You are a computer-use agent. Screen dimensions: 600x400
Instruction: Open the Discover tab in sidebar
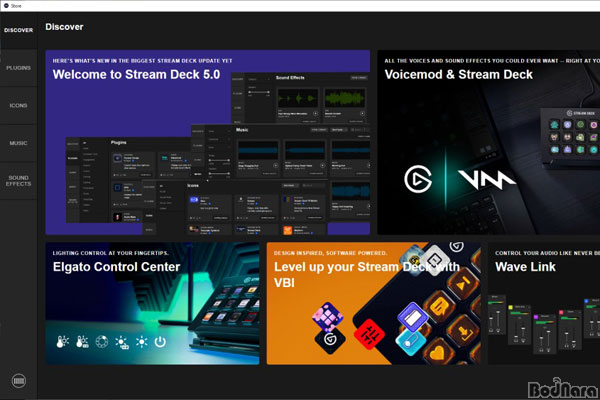(x=18, y=30)
